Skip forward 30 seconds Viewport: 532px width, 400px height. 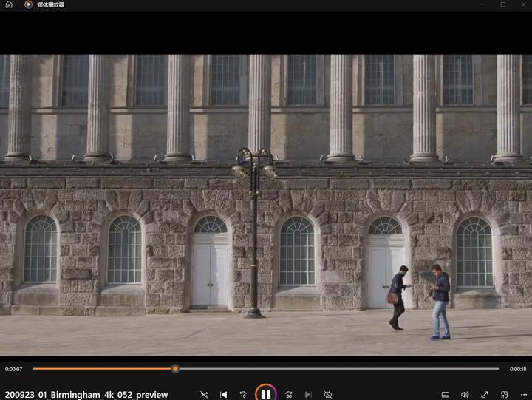coord(289,395)
